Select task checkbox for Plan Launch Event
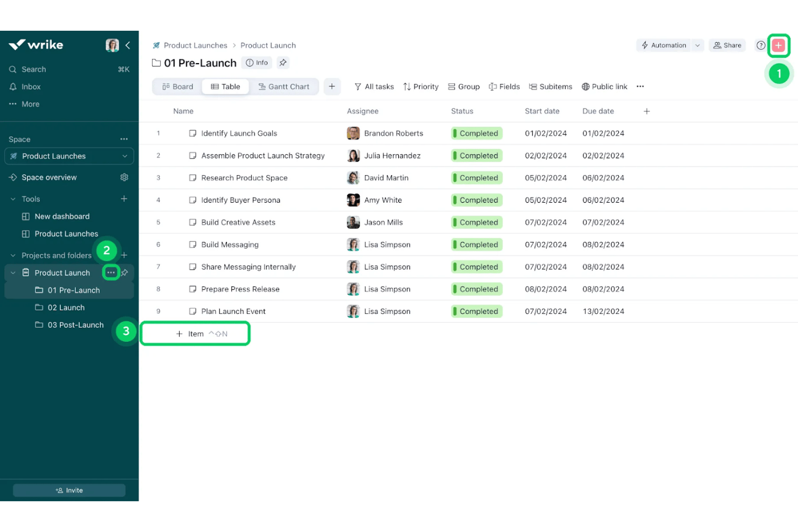This screenshot has width=798, height=532. click(192, 311)
